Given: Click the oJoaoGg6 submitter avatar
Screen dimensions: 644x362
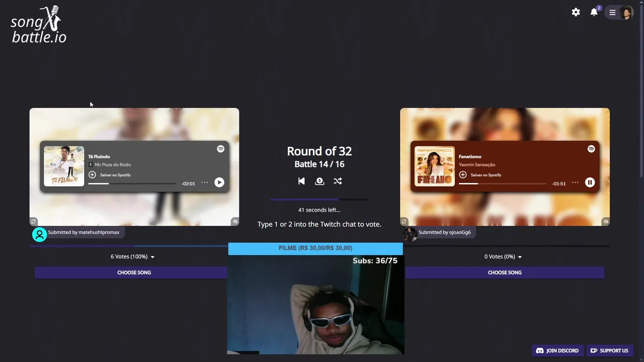Looking at the screenshot, I should [410, 234].
